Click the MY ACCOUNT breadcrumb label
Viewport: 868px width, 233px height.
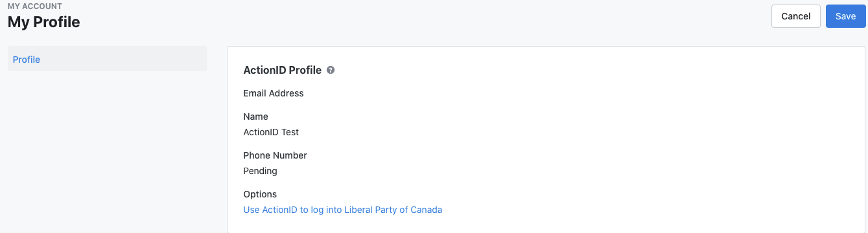[x=35, y=6]
